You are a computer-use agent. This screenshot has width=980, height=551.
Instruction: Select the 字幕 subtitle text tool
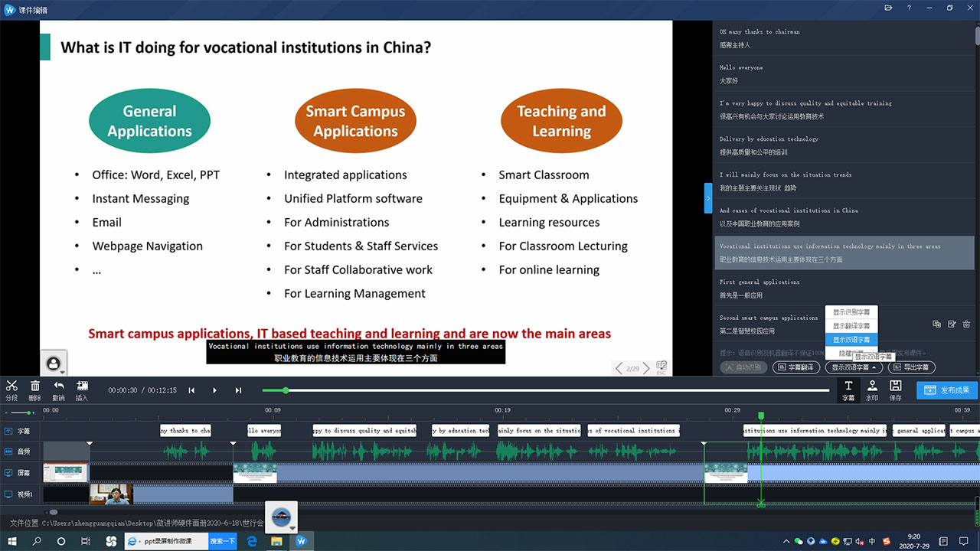tap(848, 390)
